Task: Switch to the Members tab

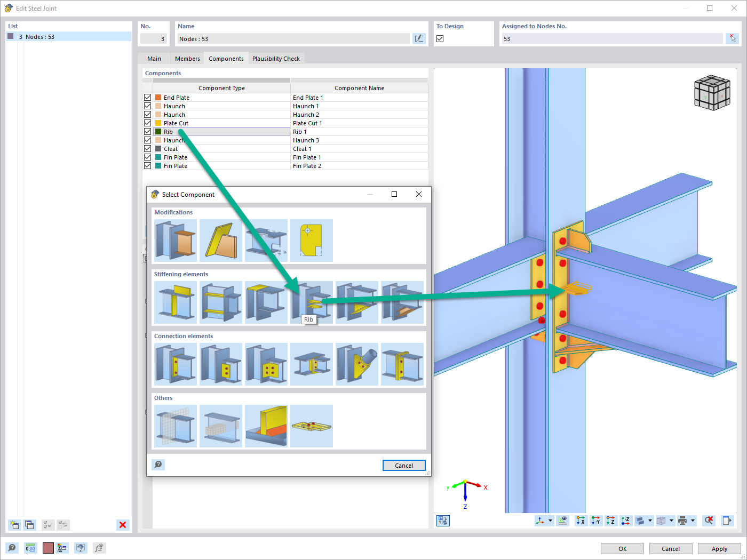Action: click(187, 59)
